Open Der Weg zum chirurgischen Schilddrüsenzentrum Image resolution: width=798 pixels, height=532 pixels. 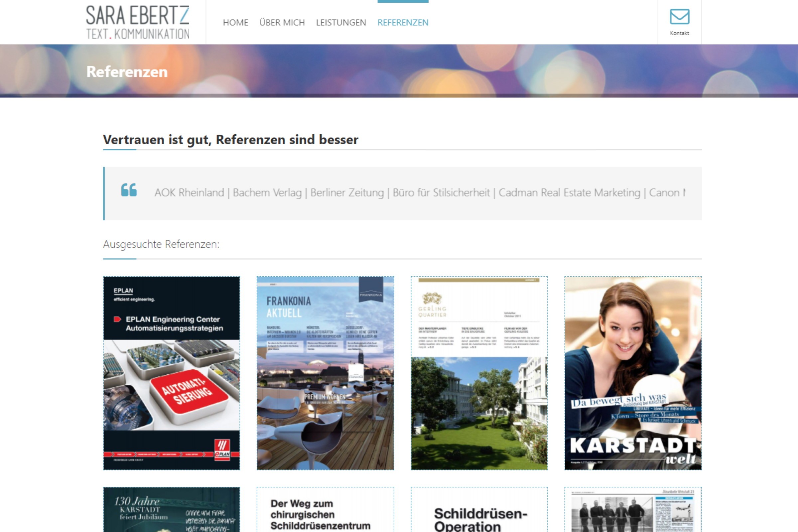coord(325,510)
